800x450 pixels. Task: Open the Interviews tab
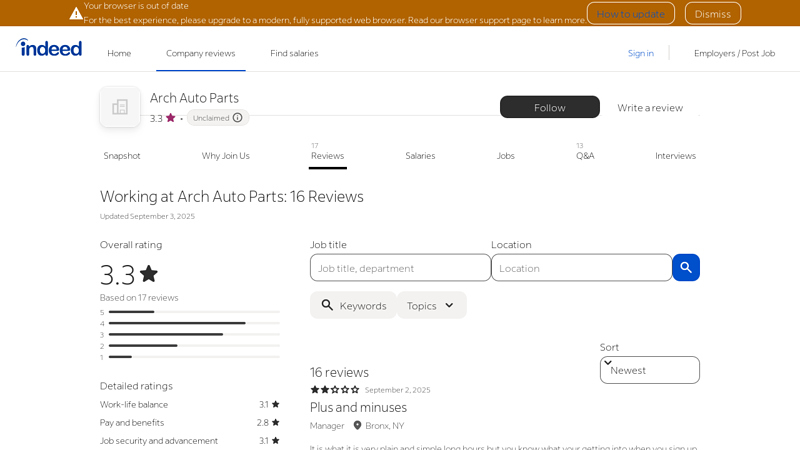pyautogui.click(x=676, y=156)
